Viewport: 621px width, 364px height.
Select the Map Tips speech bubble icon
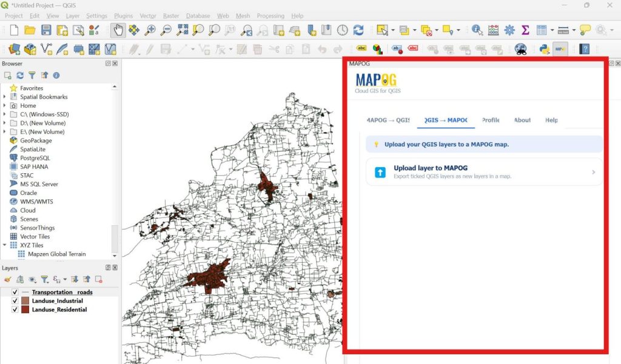[585, 30]
